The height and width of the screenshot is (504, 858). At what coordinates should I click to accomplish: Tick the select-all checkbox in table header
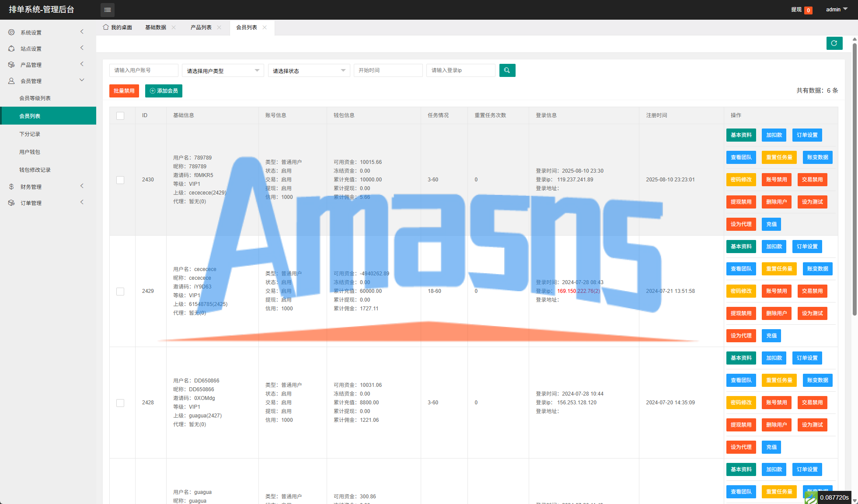[120, 115]
